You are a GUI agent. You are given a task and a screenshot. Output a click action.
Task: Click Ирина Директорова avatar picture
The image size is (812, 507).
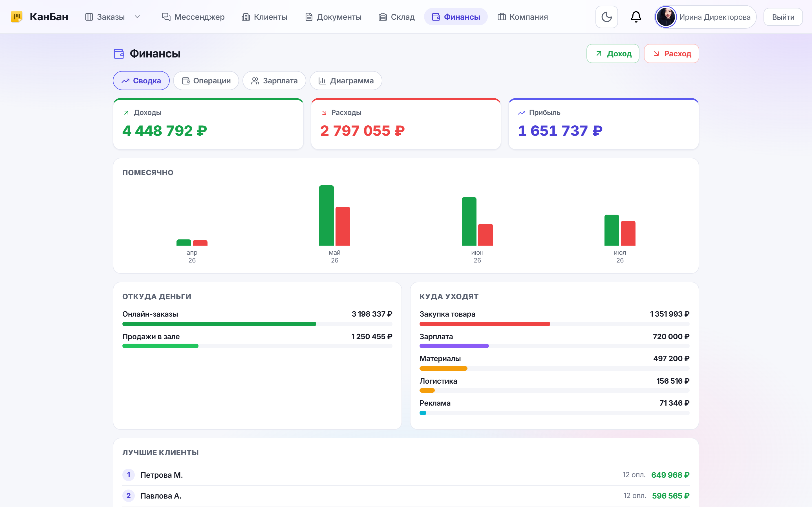pos(666,17)
